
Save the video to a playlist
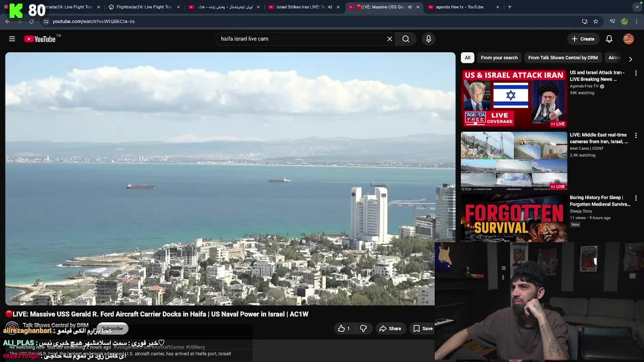(x=423, y=328)
